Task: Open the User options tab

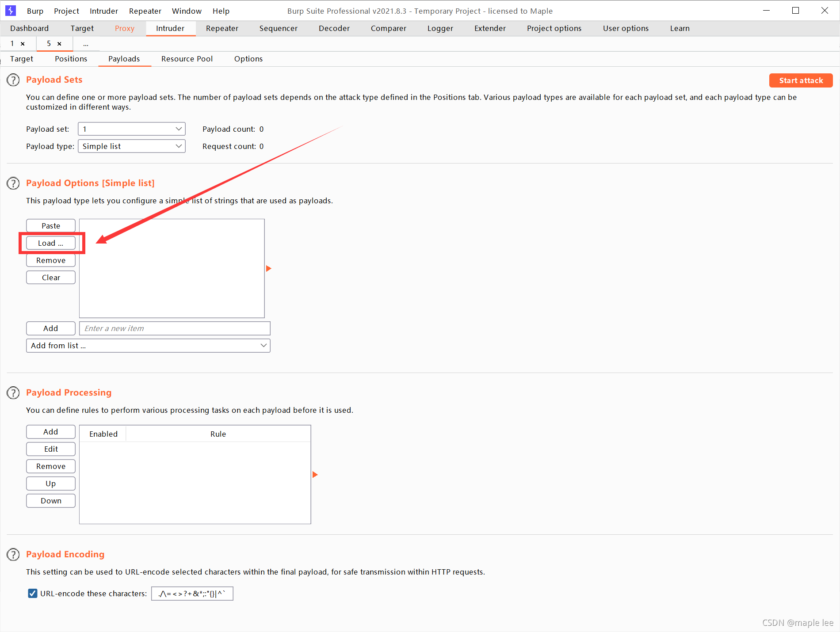Action: point(626,28)
